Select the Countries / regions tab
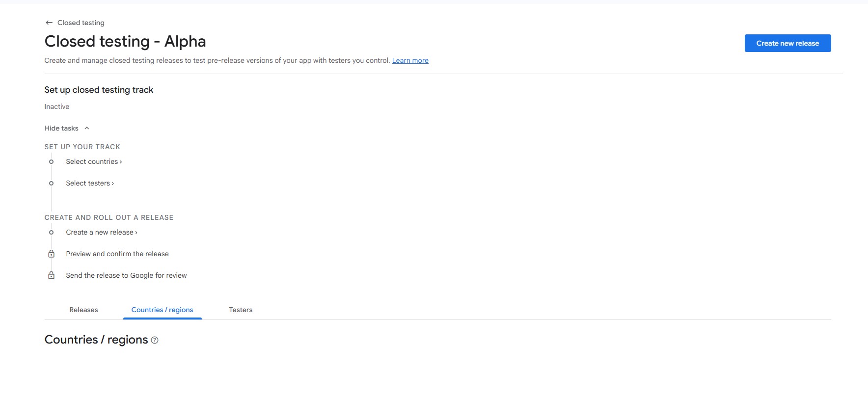The image size is (868, 398). (x=162, y=310)
